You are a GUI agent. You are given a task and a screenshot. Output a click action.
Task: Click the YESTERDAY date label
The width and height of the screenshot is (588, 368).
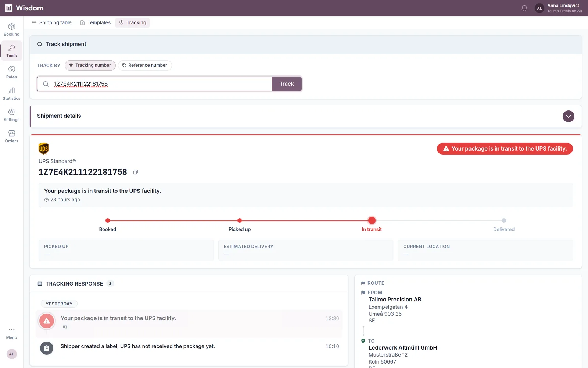[59, 304]
